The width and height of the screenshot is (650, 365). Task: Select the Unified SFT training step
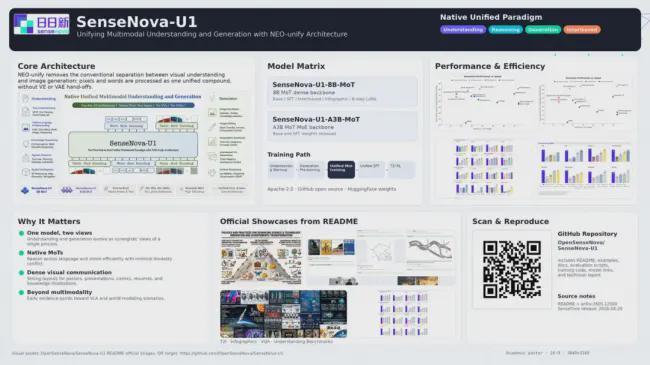[371, 169]
